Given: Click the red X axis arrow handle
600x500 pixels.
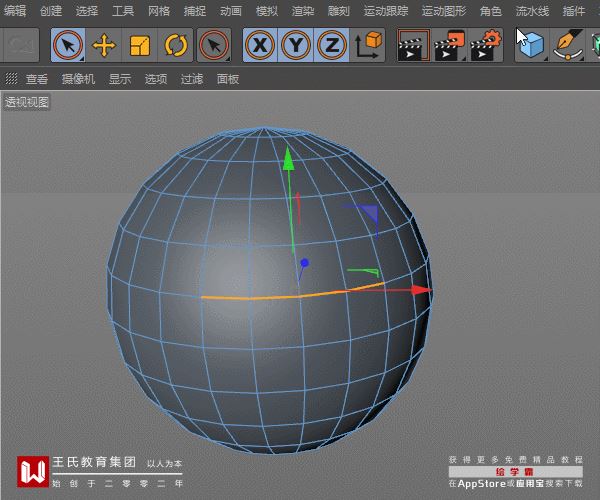Looking at the screenshot, I should click(x=422, y=290).
